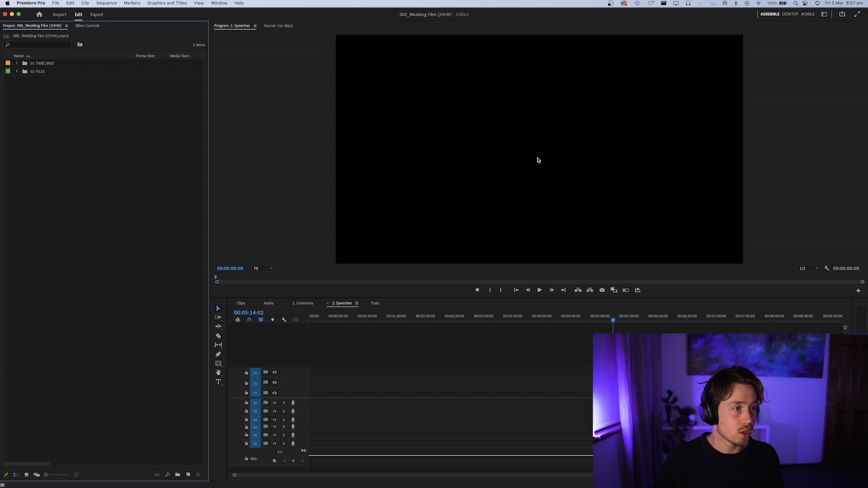The image size is (868, 488).
Task: Export a frame with the camera icon
Action: [602, 290]
